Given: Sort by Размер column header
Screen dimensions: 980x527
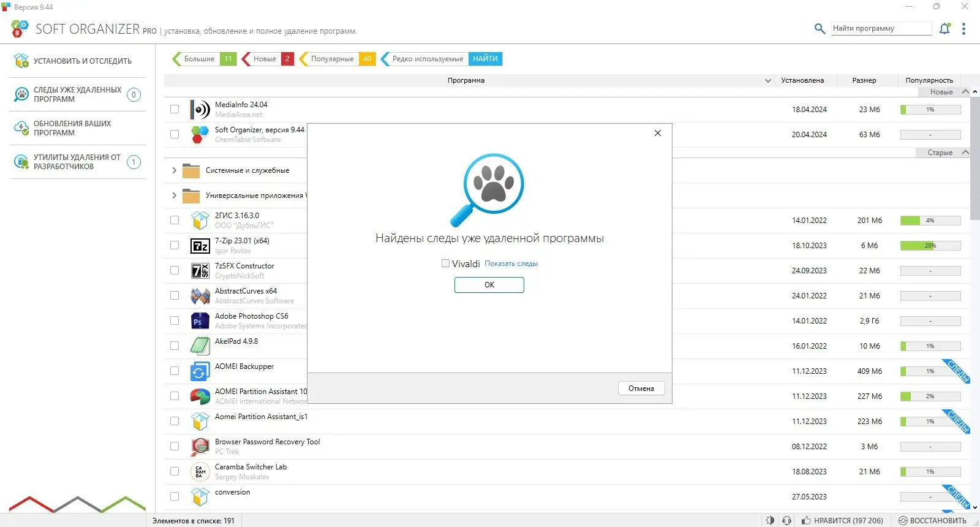Looking at the screenshot, I should pyautogui.click(x=864, y=80).
